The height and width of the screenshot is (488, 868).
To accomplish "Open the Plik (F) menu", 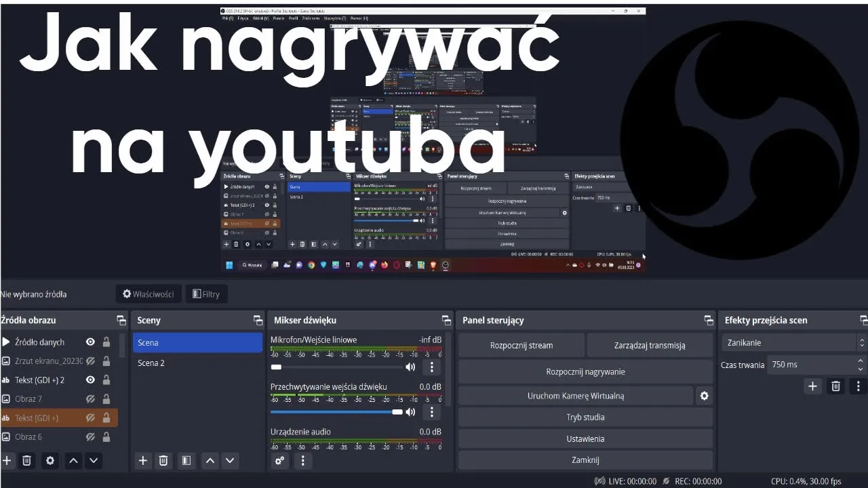I will (x=228, y=18).
